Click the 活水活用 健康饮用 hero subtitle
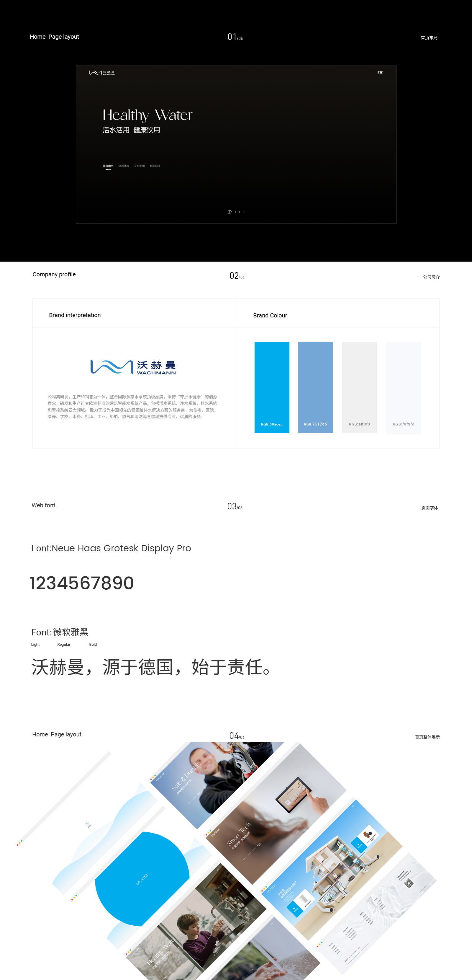The height and width of the screenshot is (980, 472). [x=131, y=130]
